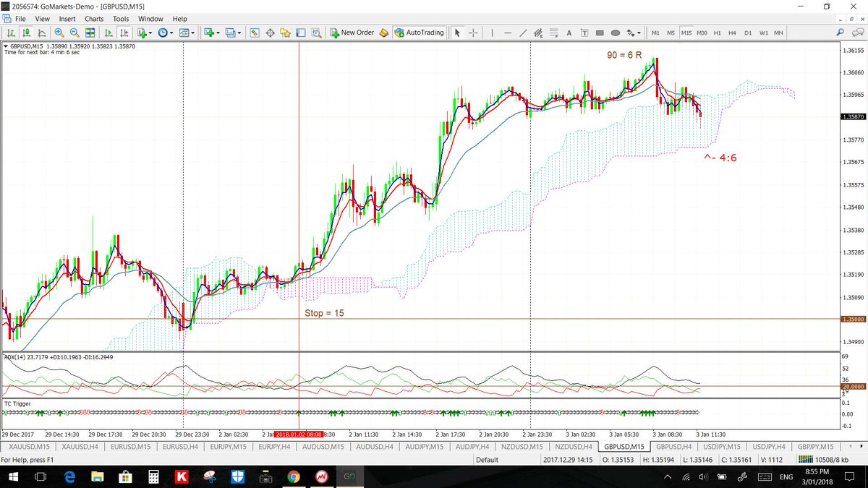Click the New Order button
The width and height of the screenshot is (868, 488).
pos(352,33)
